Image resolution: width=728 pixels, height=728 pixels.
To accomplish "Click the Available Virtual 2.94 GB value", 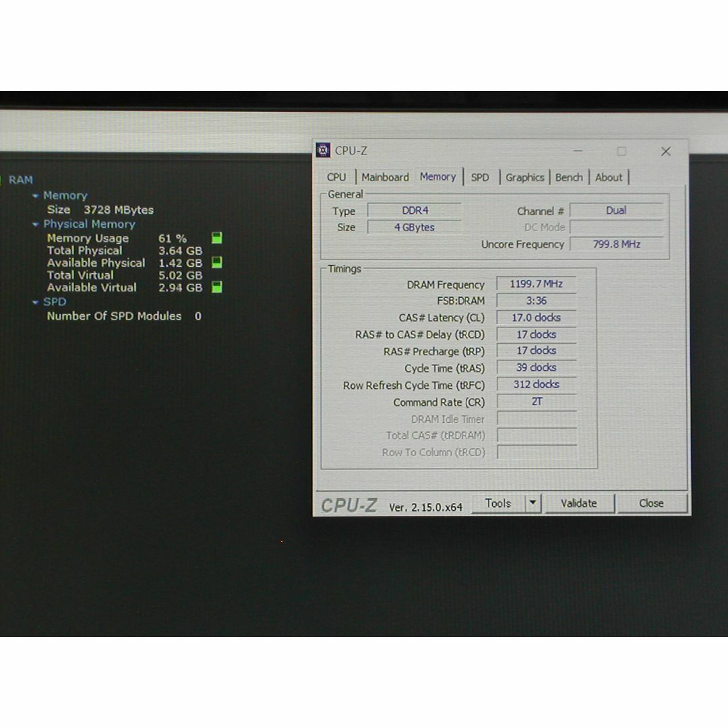I will [180, 288].
